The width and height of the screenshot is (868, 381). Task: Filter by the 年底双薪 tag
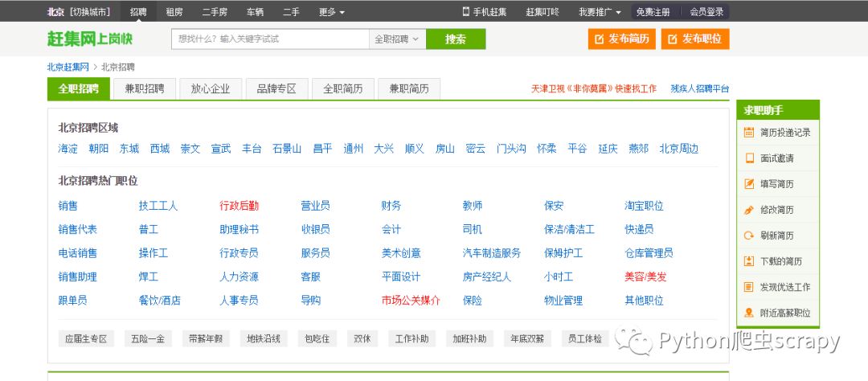coord(527,338)
